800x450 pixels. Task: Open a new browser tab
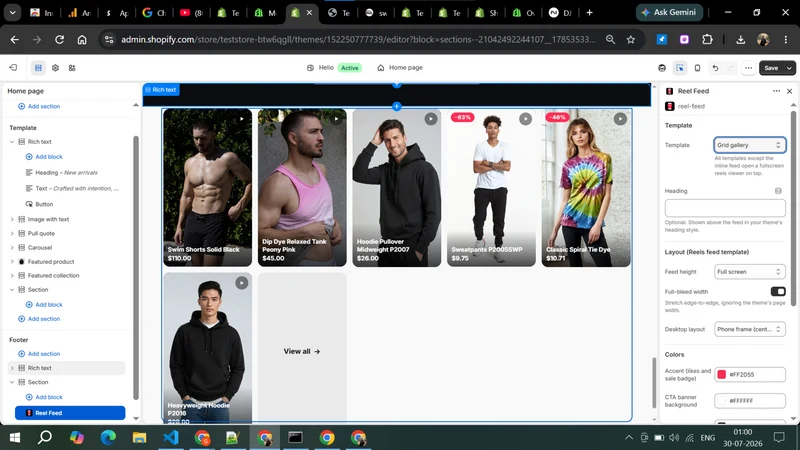589,12
